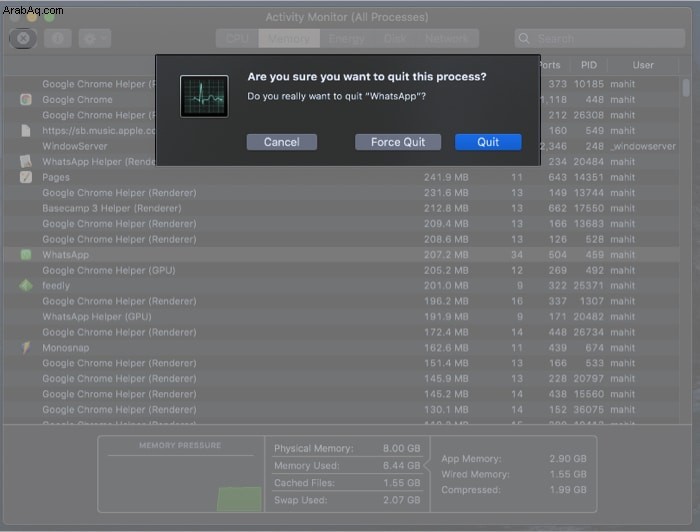Viewport: 700px width, 532px height.
Task: Switch to the CPU tab
Action: [x=237, y=38]
